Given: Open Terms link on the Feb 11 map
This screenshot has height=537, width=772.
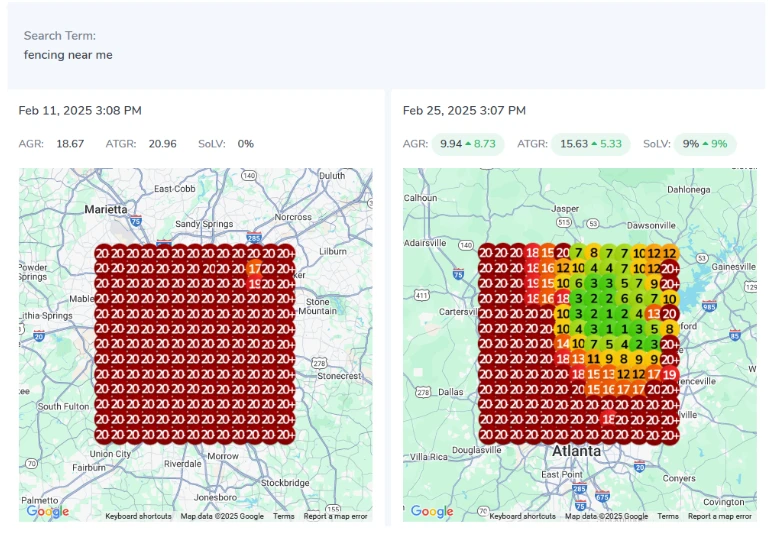Looking at the screenshot, I should (x=284, y=517).
